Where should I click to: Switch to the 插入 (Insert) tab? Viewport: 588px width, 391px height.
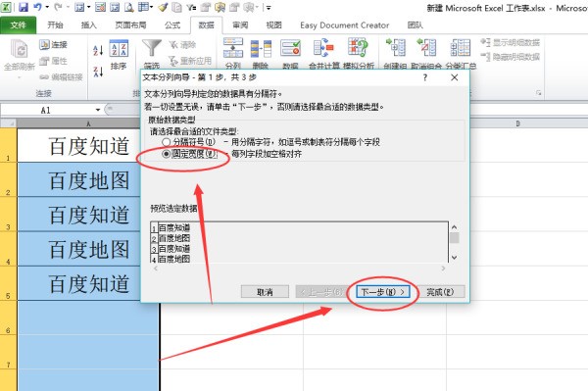pyautogui.click(x=89, y=25)
